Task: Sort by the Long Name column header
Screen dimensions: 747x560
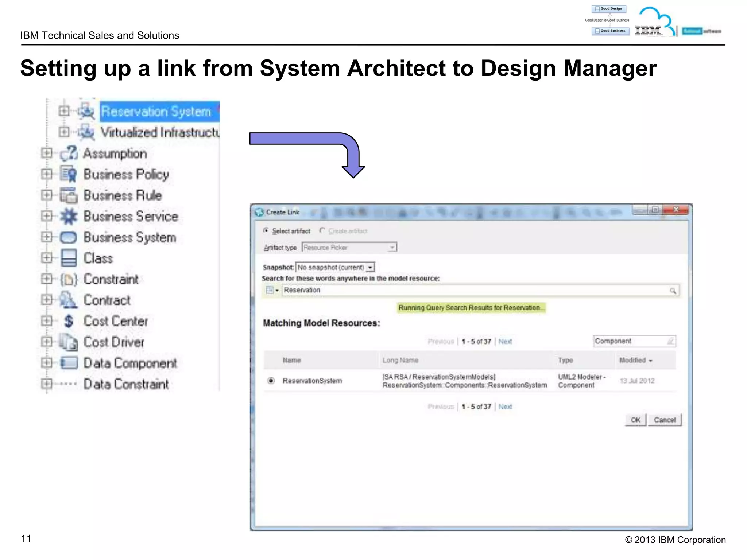Action: point(400,360)
